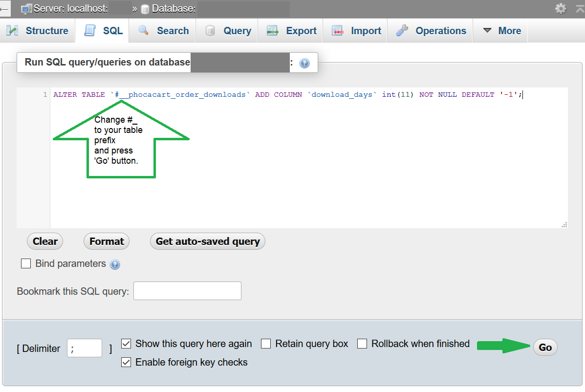Uncheck Show this query here again

[126, 344]
